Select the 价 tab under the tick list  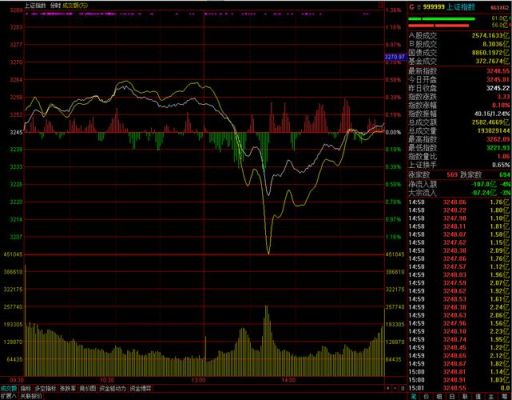pyautogui.click(x=426, y=397)
